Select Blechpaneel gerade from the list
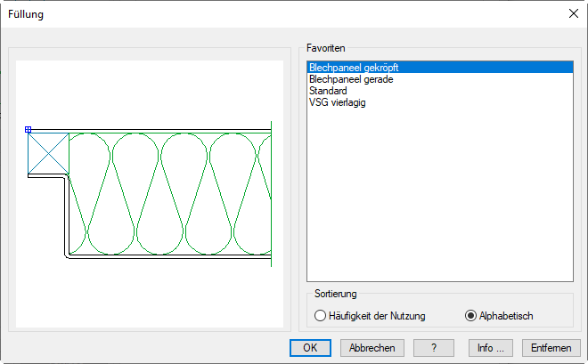Image resolution: width=588 pixels, height=364 pixels. [351, 79]
